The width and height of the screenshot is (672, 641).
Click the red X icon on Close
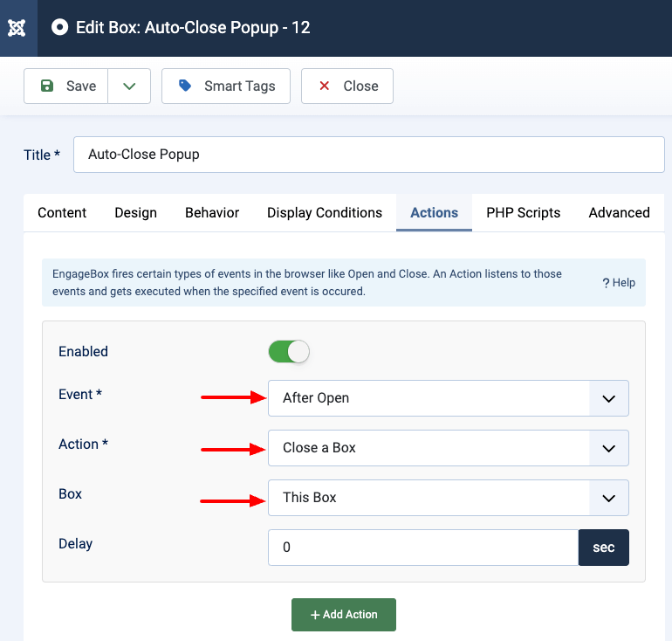pos(325,86)
